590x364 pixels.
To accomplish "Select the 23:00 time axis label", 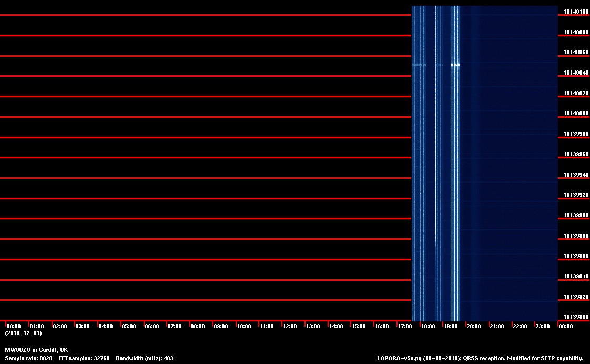I will [x=543, y=327].
